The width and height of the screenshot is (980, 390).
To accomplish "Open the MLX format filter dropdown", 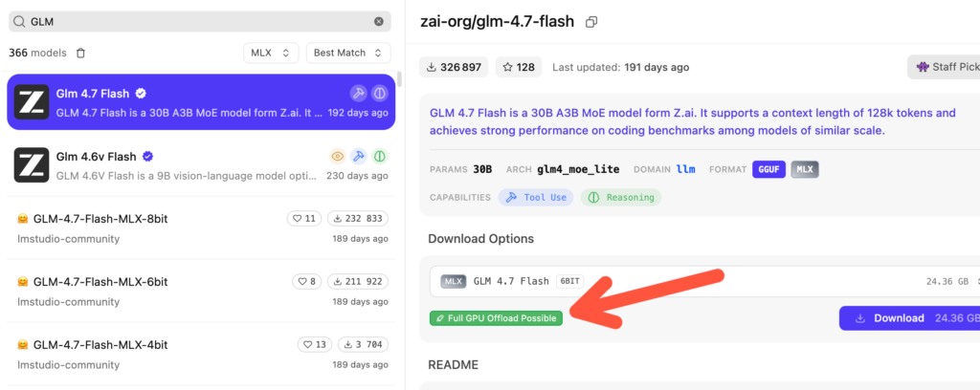I will pos(271,53).
